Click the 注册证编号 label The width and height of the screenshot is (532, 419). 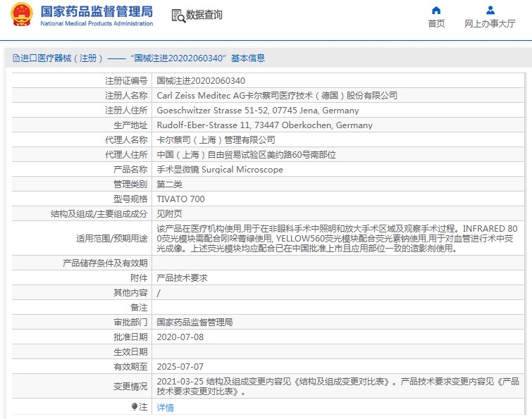point(126,81)
